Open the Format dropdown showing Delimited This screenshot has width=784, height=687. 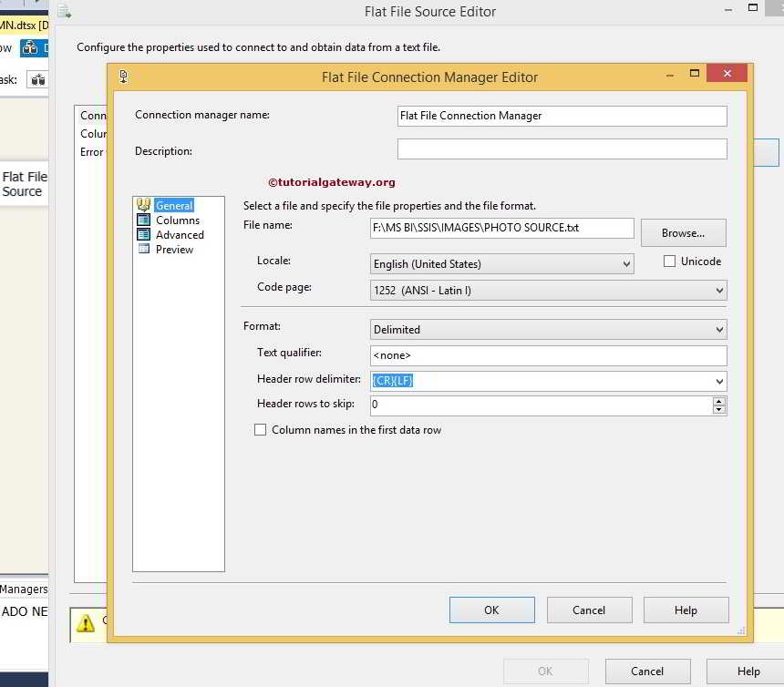point(719,329)
